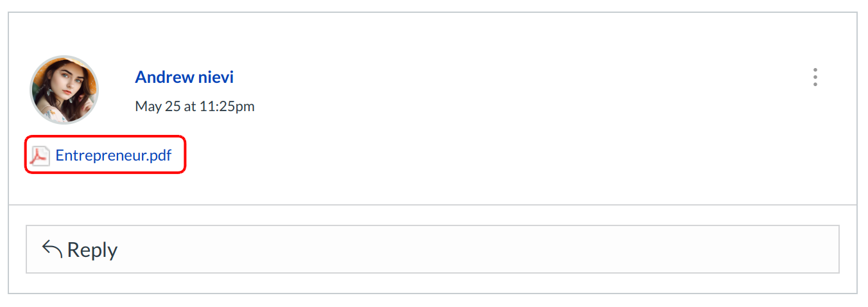Show more actions via vertical ellipsis

(x=815, y=77)
